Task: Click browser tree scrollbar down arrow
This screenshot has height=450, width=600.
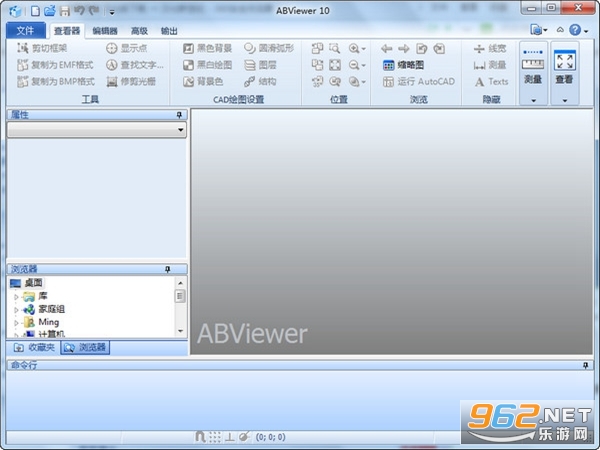Action: 181,331
